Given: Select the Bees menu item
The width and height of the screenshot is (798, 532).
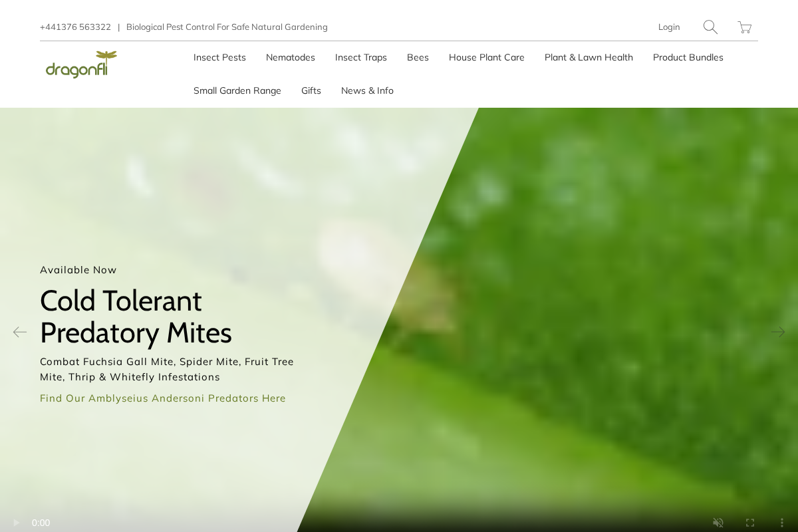Looking at the screenshot, I should 418,57.
